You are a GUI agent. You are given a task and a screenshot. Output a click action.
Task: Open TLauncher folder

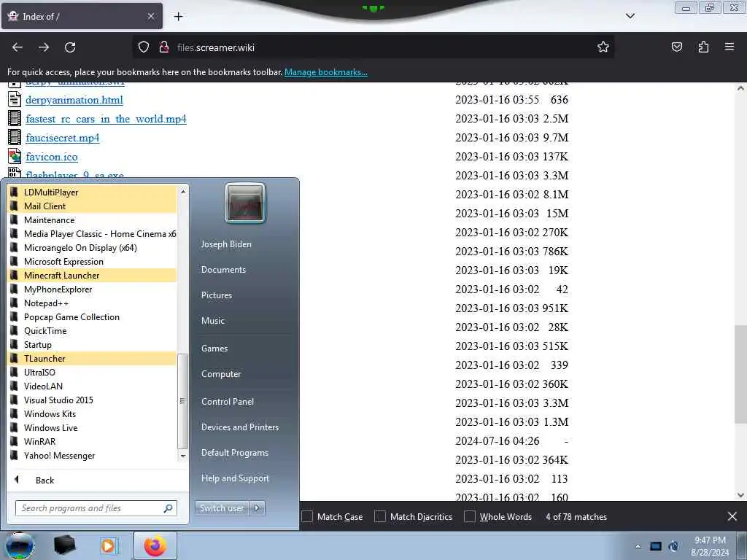pyautogui.click(x=93, y=358)
